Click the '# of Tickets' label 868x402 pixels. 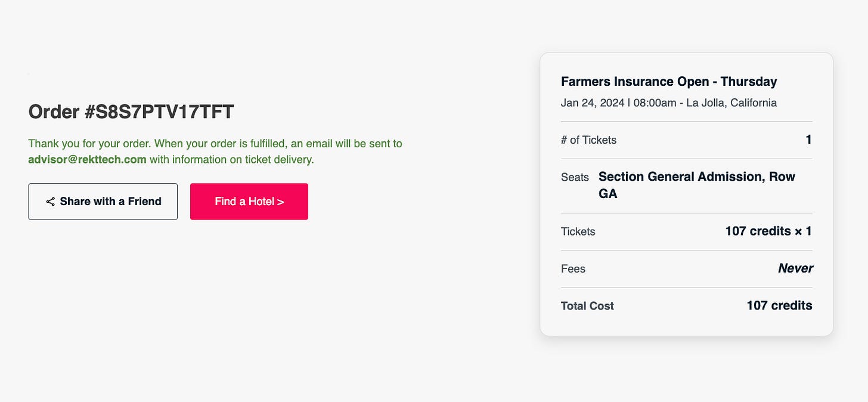point(588,140)
